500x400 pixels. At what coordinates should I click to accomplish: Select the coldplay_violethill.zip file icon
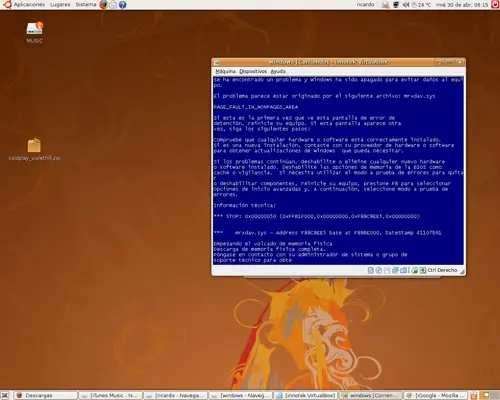[x=34, y=149]
